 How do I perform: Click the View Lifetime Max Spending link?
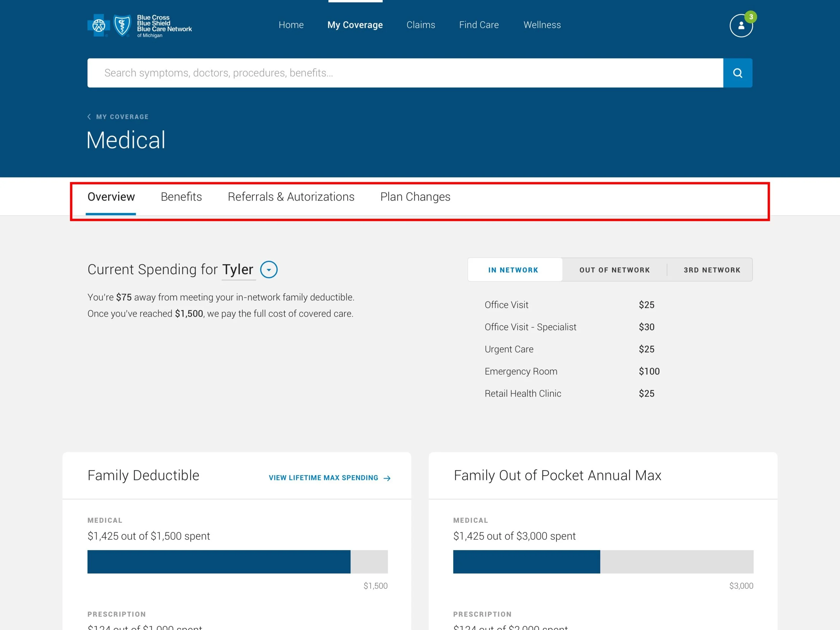point(323,478)
